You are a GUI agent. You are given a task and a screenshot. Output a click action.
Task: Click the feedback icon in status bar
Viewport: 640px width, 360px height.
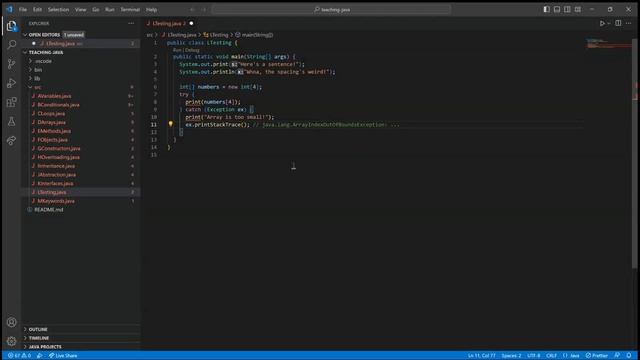tap(617, 356)
